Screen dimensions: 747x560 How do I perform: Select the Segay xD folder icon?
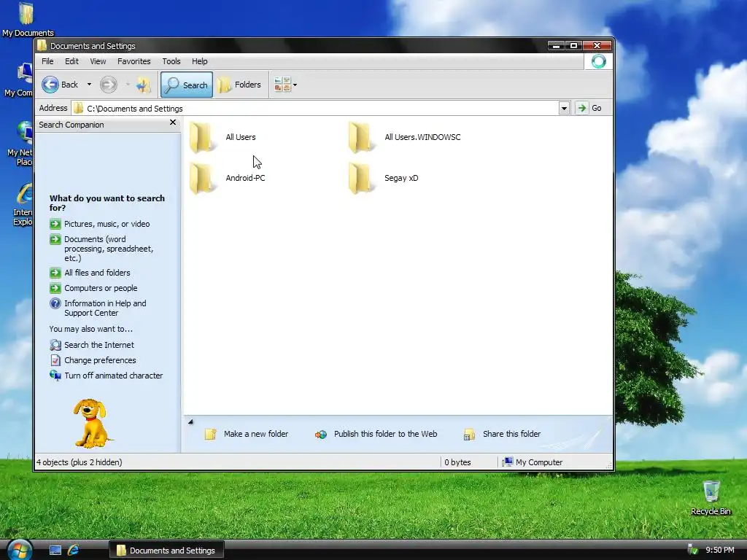click(360, 178)
